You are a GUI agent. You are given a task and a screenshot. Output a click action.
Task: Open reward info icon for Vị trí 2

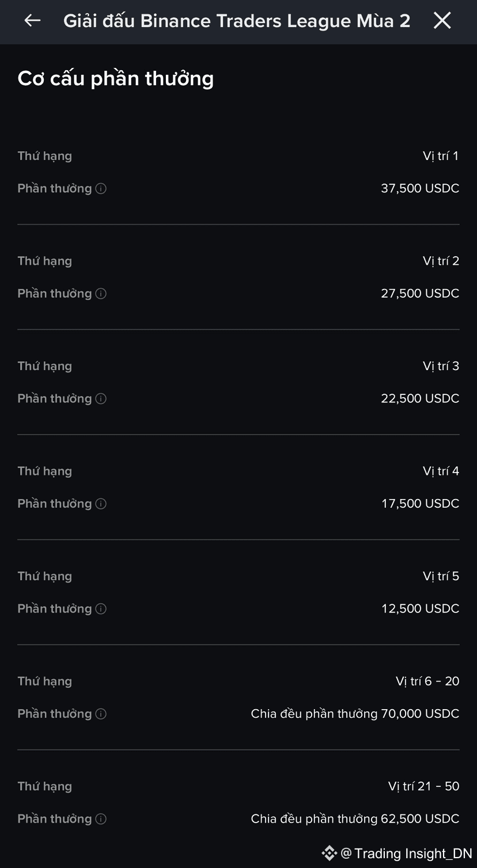click(101, 294)
